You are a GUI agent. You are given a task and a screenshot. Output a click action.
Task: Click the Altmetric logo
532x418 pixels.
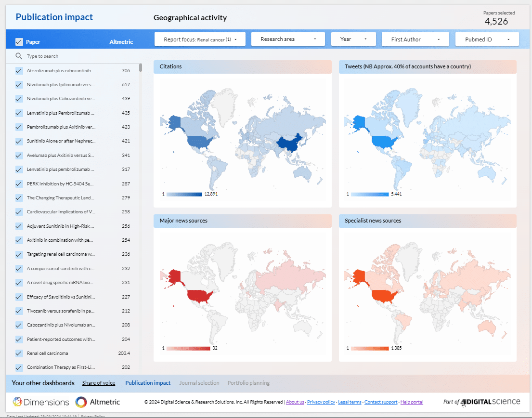tap(98, 402)
